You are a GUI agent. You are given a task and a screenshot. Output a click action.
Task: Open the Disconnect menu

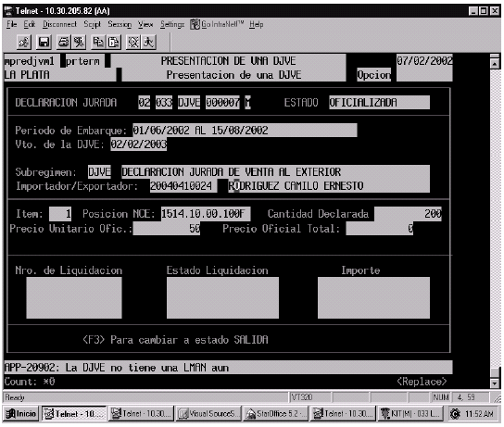pos(60,24)
